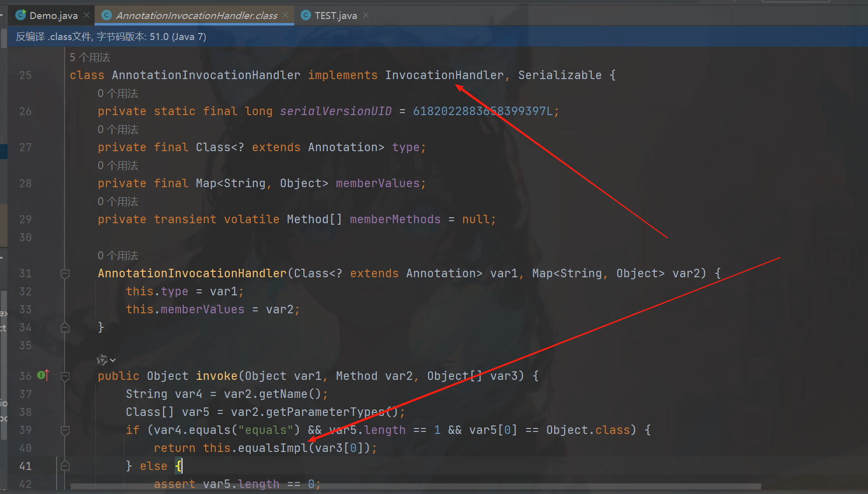
Task: Collapse the constructor fold at line 31
Action: pyautogui.click(x=65, y=274)
